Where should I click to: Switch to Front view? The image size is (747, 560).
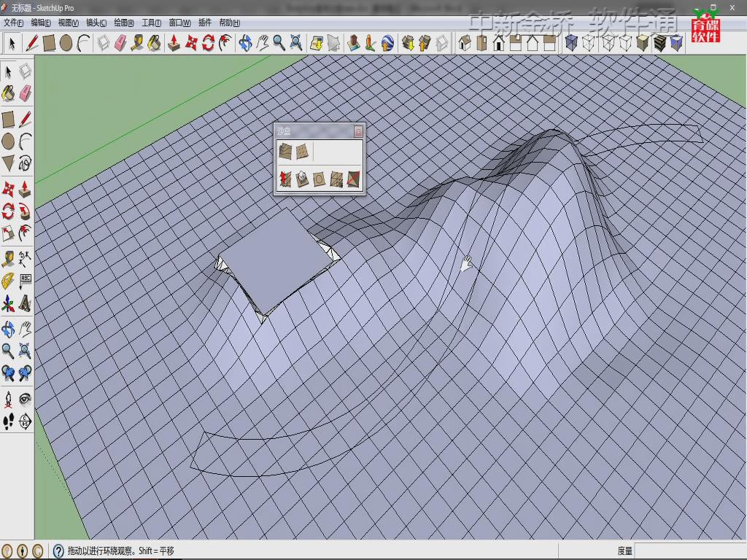pyautogui.click(x=499, y=43)
